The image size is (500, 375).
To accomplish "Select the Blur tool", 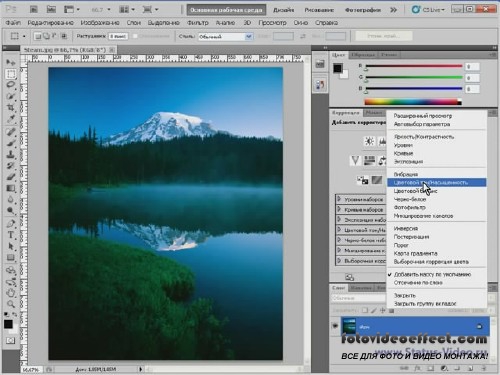I will pos(11,200).
